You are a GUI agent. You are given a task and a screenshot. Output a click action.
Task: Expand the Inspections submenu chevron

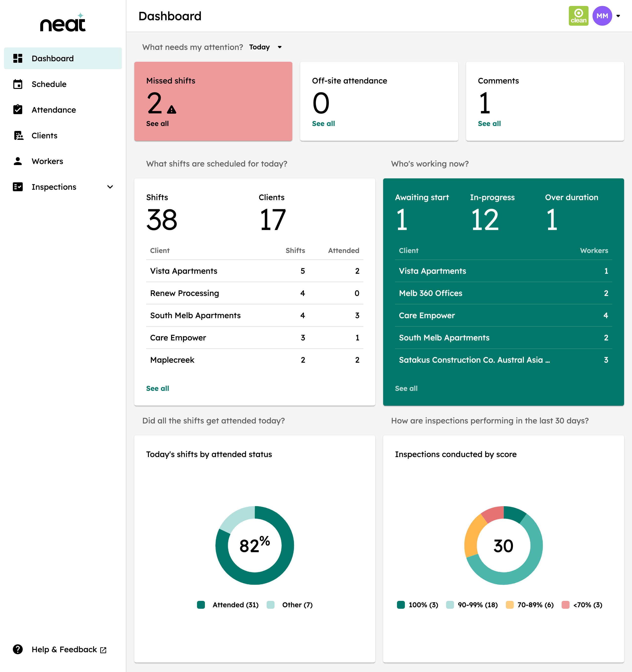tap(110, 187)
